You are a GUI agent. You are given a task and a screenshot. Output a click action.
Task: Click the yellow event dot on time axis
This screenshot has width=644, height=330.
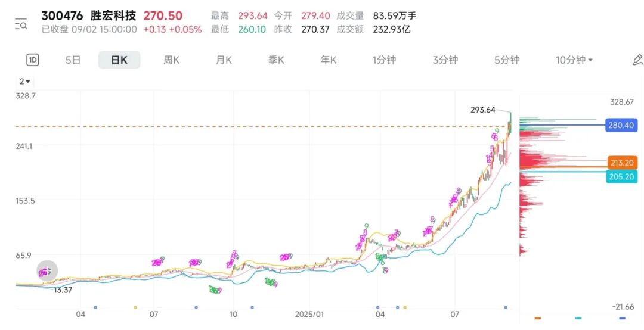[x=135, y=307]
